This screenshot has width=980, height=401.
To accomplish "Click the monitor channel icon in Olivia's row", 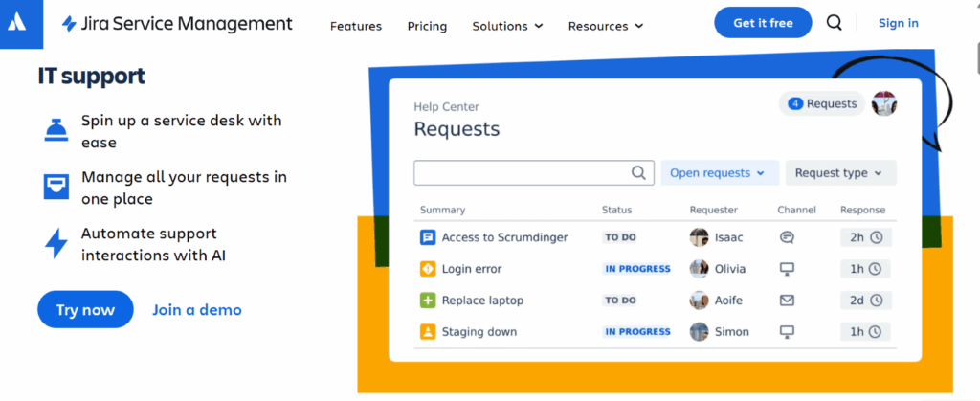I will click(787, 269).
